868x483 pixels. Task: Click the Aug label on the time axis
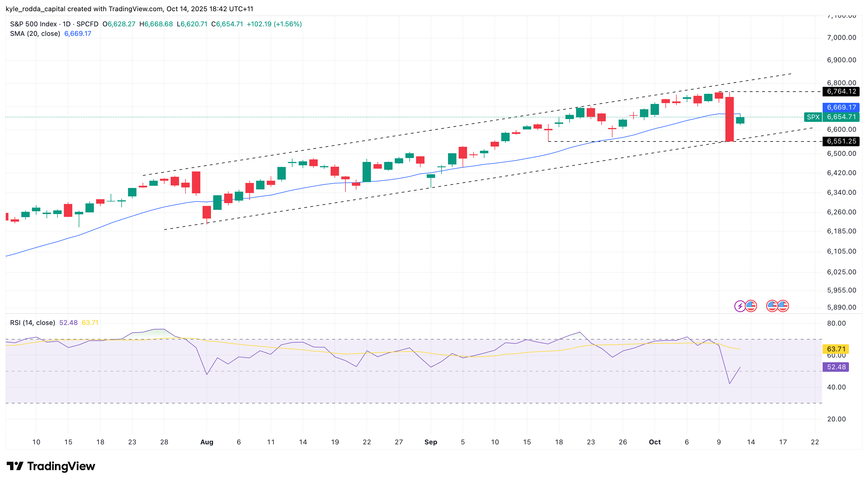[x=206, y=442]
